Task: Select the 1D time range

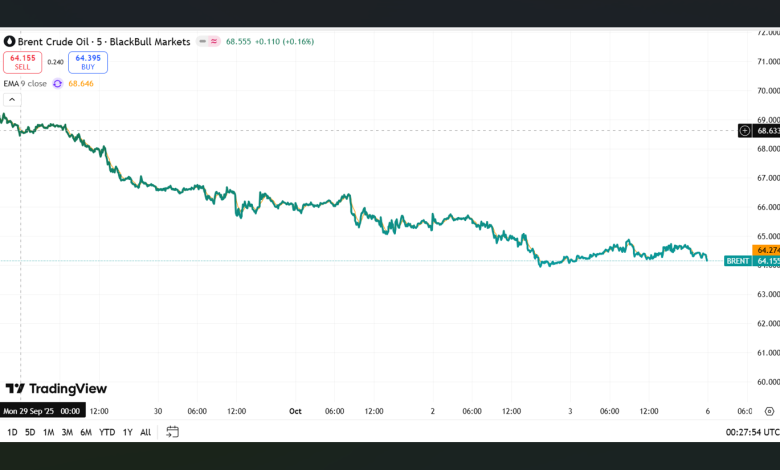Action: pyautogui.click(x=12, y=432)
